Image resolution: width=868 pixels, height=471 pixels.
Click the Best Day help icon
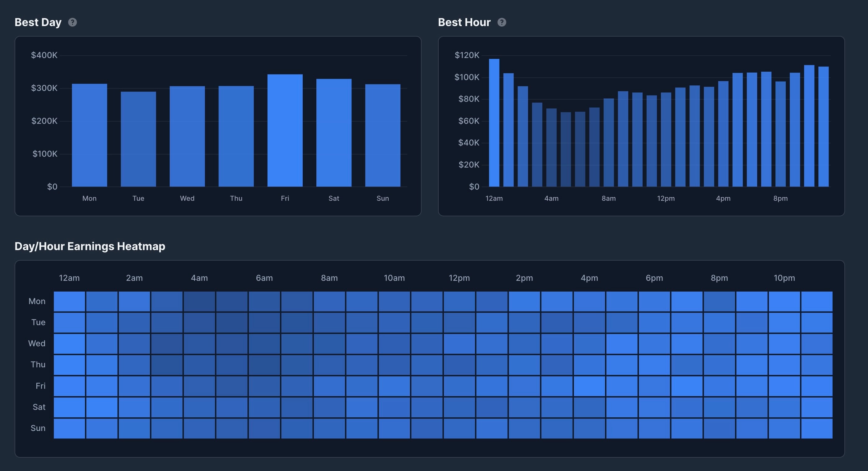click(72, 22)
